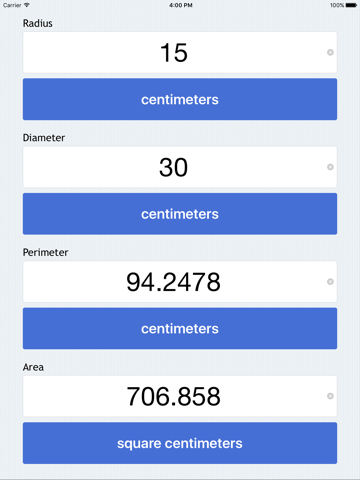Change the square centimeters Area unit

[x=180, y=443]
